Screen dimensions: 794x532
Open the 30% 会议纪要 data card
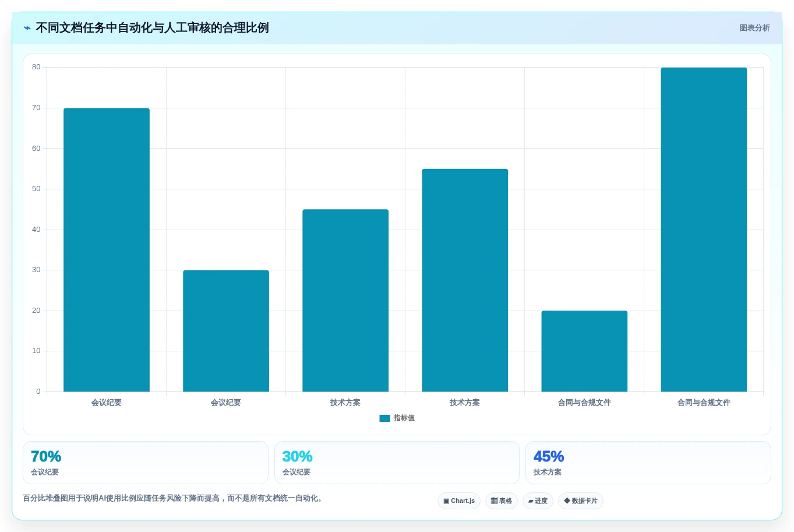(x=397, y=463)
